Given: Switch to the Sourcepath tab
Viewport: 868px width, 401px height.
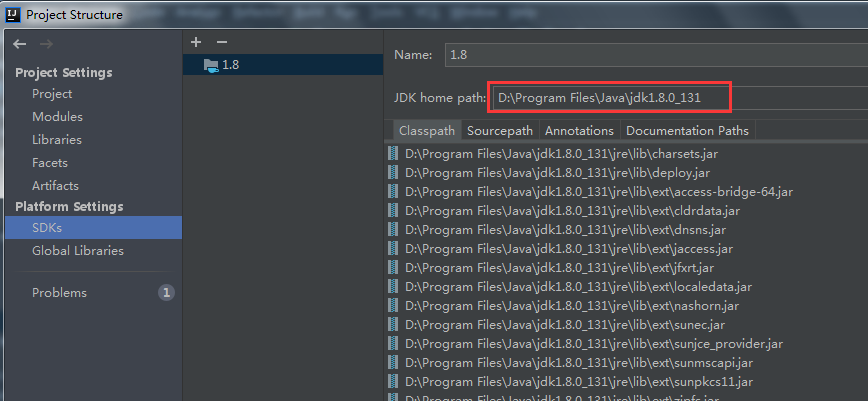Looking at the screenshot, I should point(500,131).
